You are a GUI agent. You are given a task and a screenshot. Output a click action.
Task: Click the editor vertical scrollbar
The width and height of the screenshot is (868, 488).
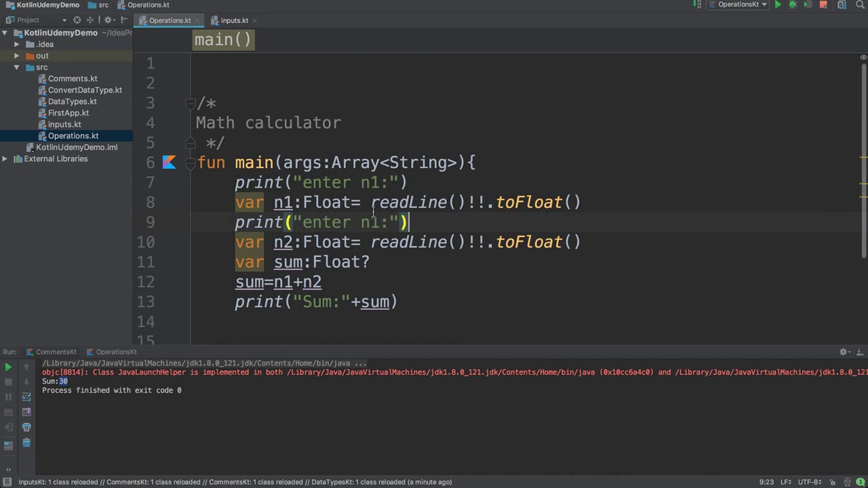(863, 160)
